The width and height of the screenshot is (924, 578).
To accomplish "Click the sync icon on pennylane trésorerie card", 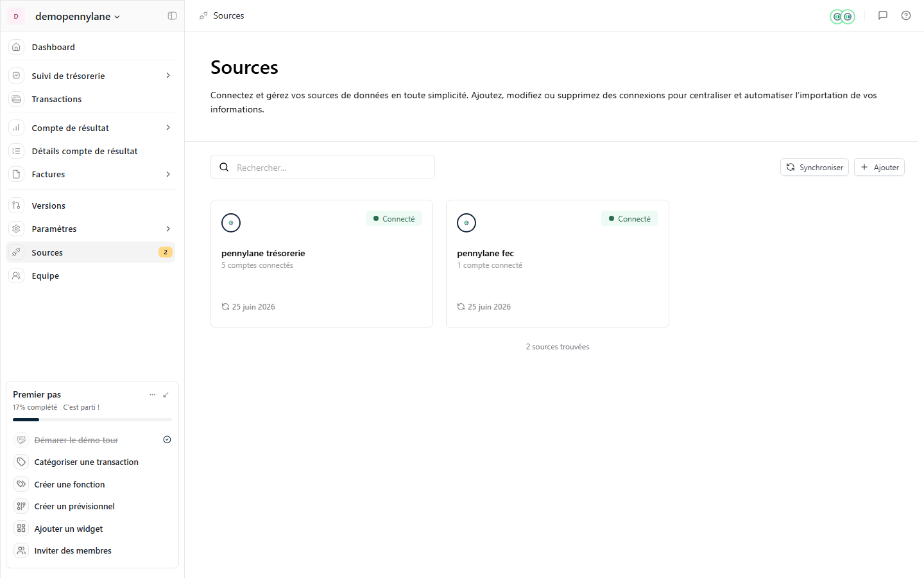I will coord(225,307).
